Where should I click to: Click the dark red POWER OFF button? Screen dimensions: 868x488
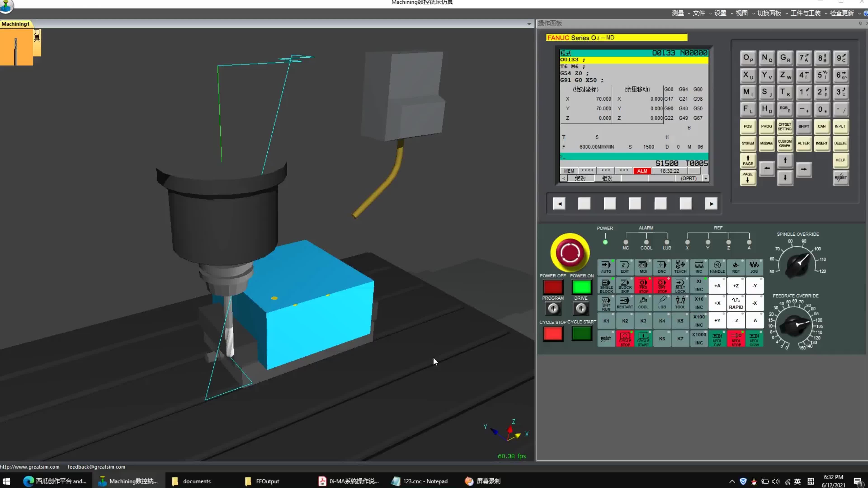(x=553, y=287)
